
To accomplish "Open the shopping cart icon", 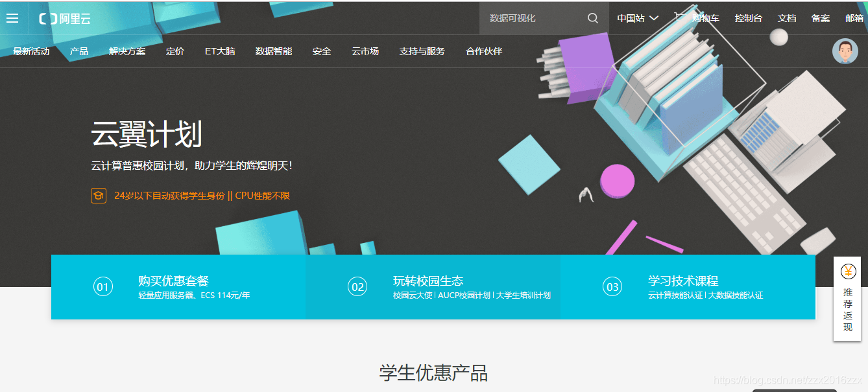I will click(680, 17).
